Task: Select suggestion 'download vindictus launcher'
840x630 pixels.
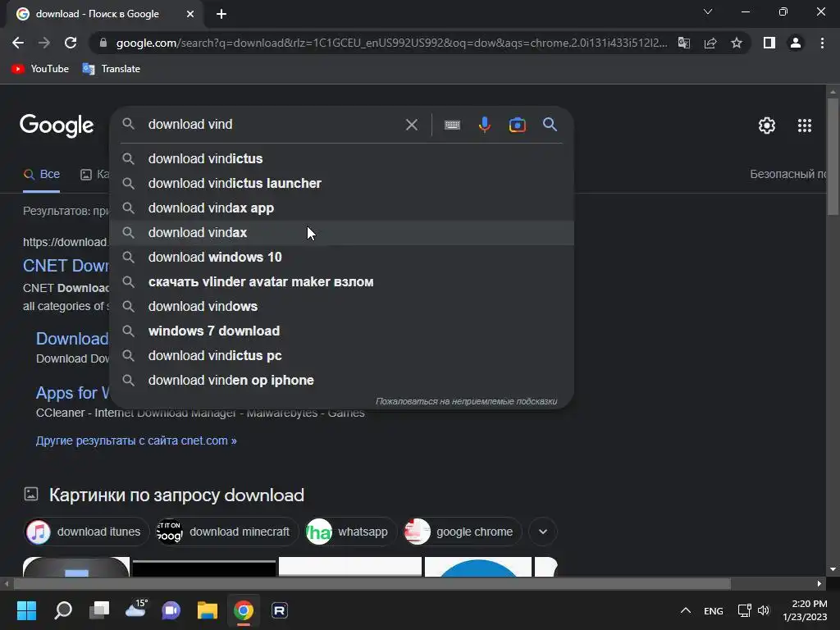Action: [341, 183]
